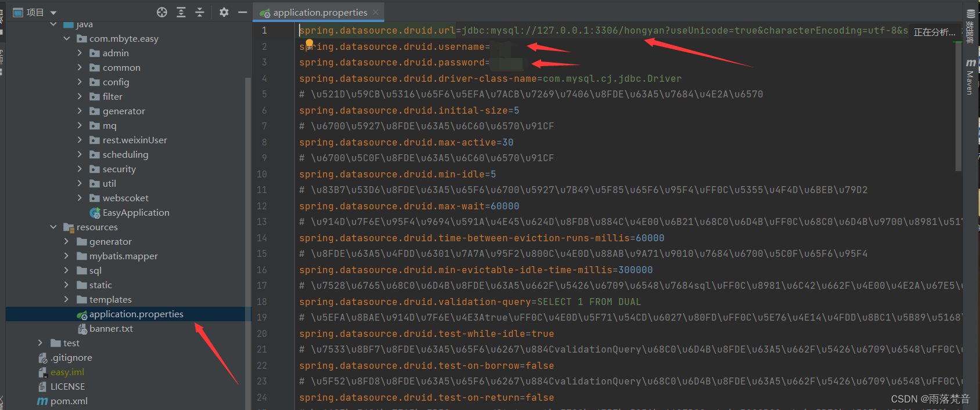Click the application.properties Spring file icon in tree
This screenshot has height=410, width=980.
[82, 314]
